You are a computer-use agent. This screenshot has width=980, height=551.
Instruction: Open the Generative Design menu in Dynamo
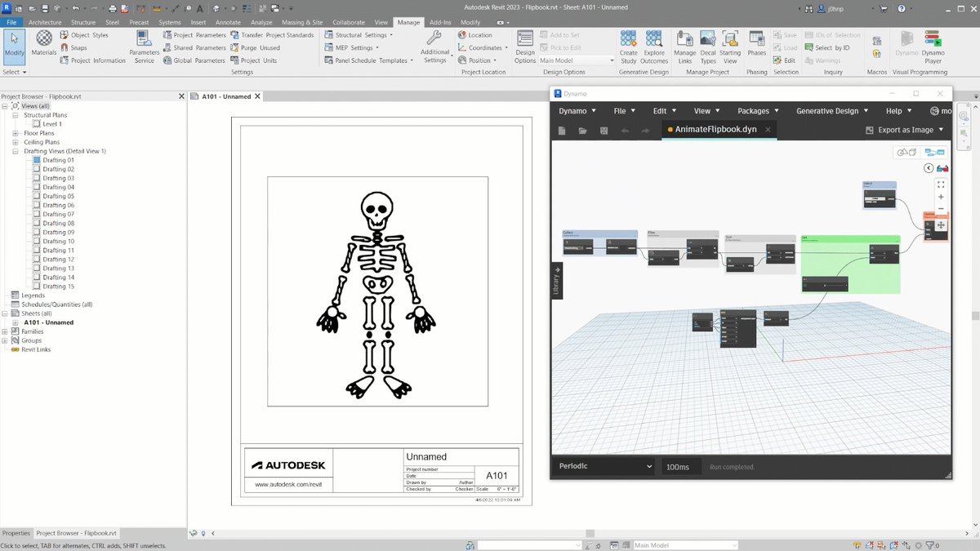click(832, 111)
